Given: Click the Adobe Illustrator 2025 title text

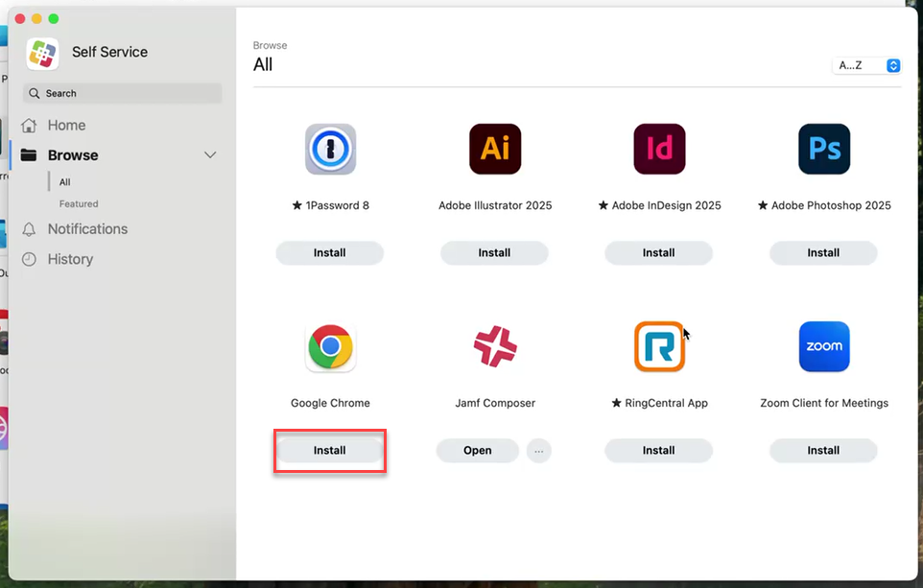Looking at the screenshot, I should pos(495,205).
